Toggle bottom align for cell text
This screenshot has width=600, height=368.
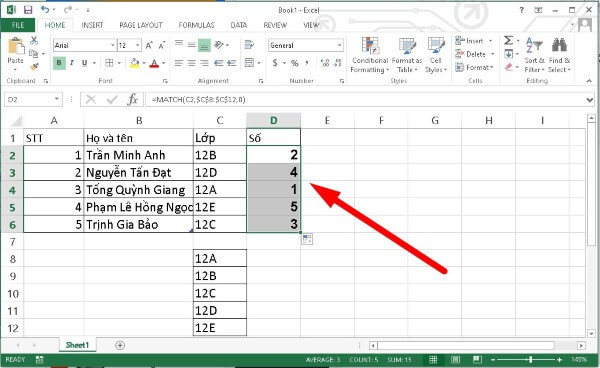click(204, 46)
